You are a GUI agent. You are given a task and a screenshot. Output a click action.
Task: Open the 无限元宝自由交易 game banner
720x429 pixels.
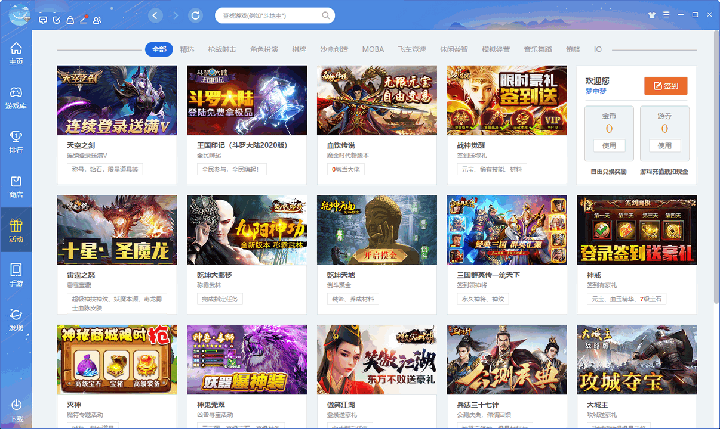click(x=377, y=100)
